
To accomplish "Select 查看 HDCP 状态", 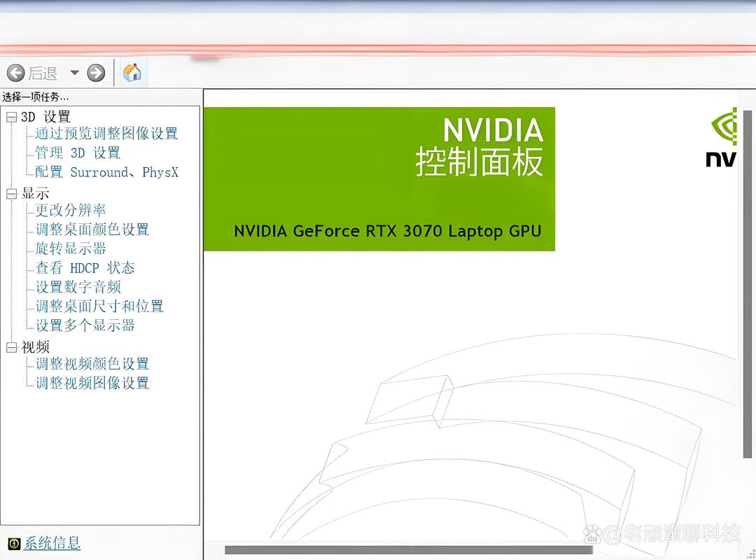I will [x=85, y=267].
